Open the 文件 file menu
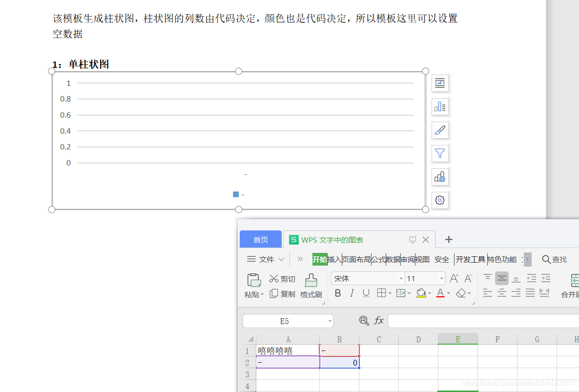The width and height of the screenshot is (579, 392). (x=266, y=260)
